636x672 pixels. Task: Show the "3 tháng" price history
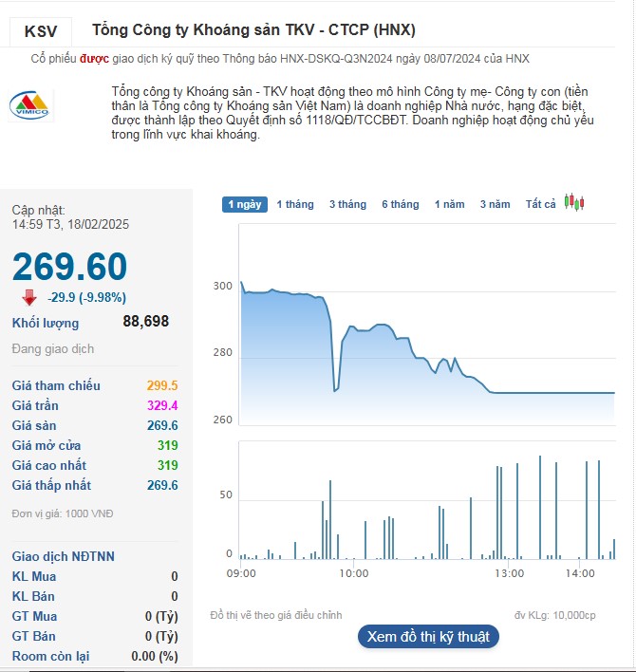coord(347,204)
